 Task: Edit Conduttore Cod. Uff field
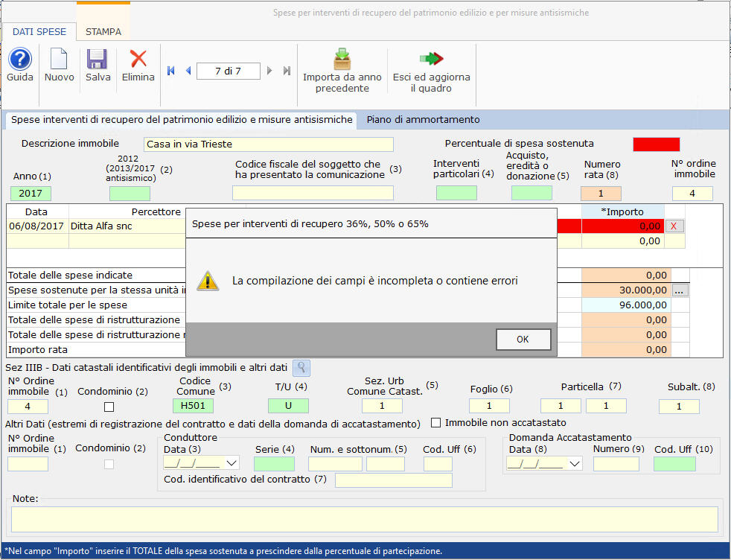pyautogui.click(x=438, y=464)
